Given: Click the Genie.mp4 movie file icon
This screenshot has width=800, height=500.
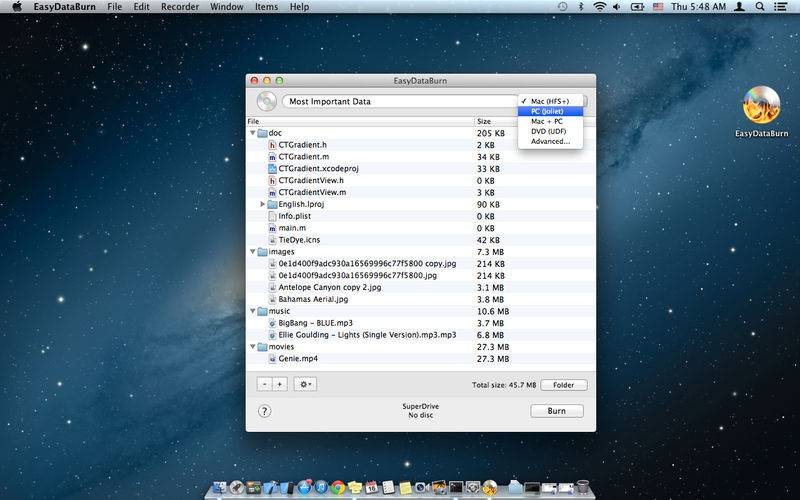Looking at the screenshot, I should (x=272, y=359).
